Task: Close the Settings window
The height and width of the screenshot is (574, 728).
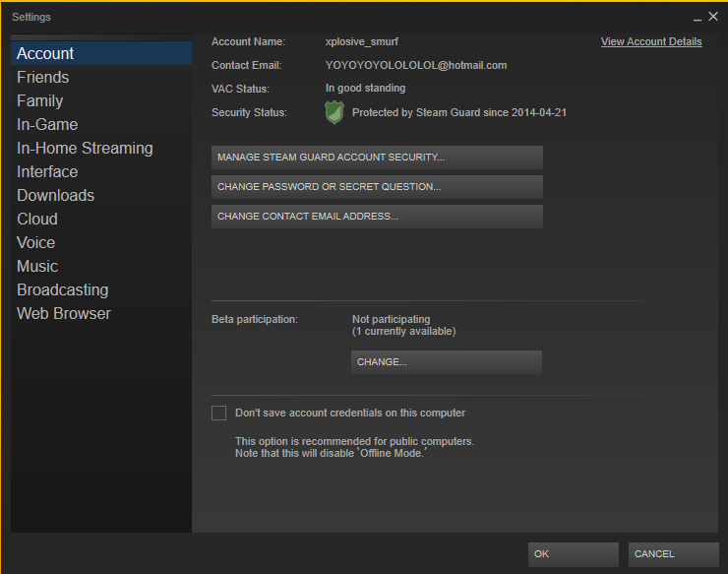Action: [713, 17]
